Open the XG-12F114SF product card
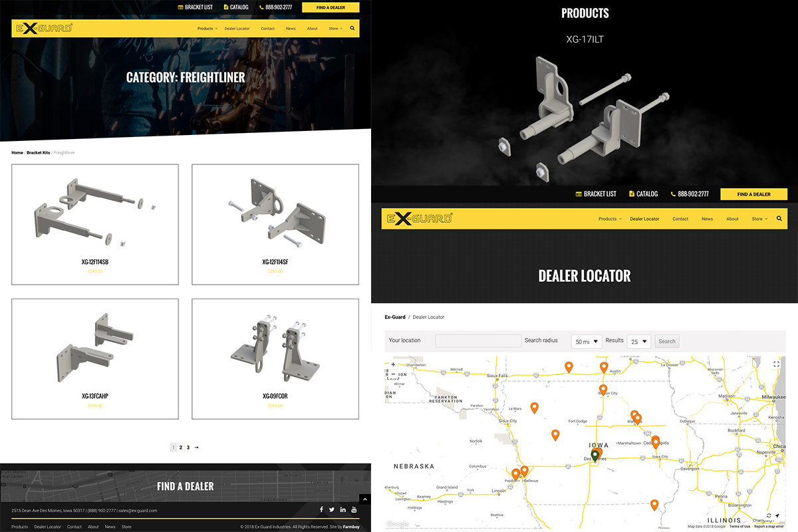 [x=275, y=224]
